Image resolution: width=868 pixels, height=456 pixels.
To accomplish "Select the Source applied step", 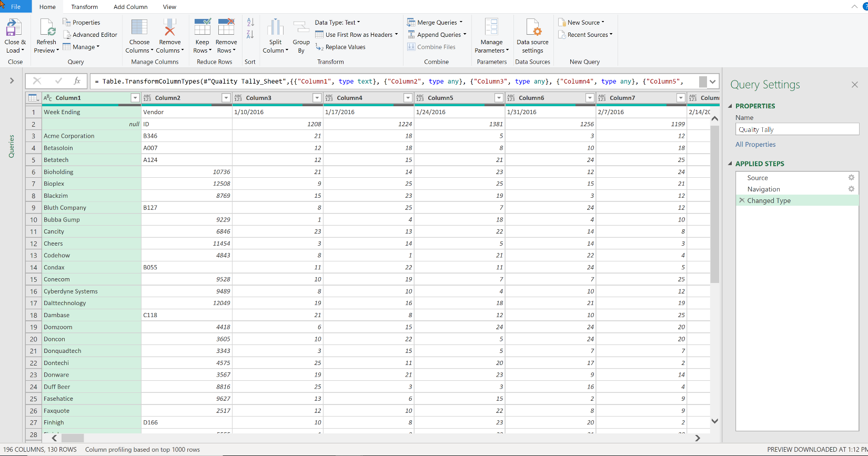I will click(797, 178).
